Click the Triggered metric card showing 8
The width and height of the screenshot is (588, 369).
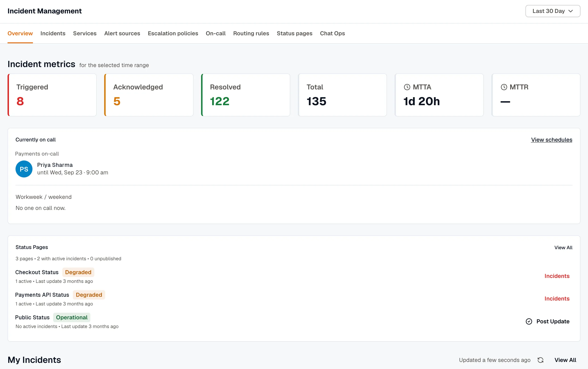click(x=52, y=95)
